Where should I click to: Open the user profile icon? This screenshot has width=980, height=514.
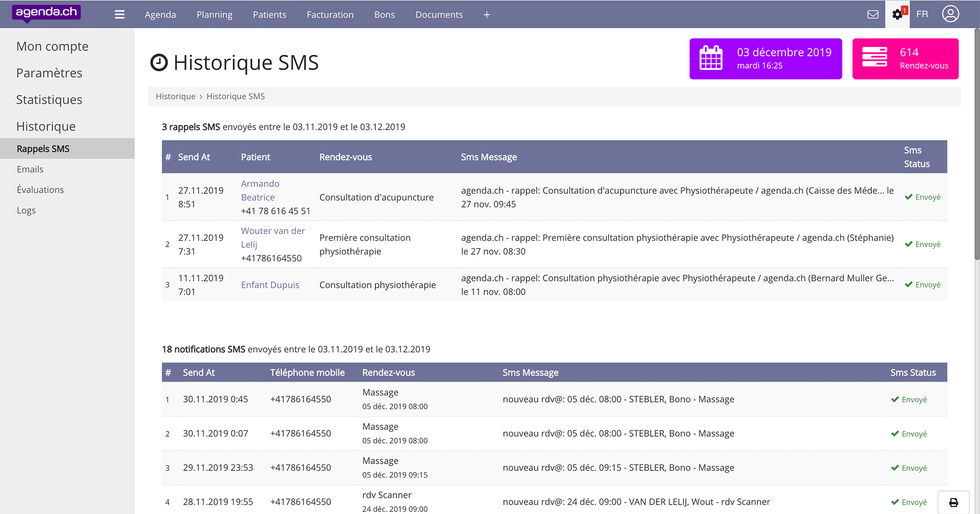pos(950,14)
